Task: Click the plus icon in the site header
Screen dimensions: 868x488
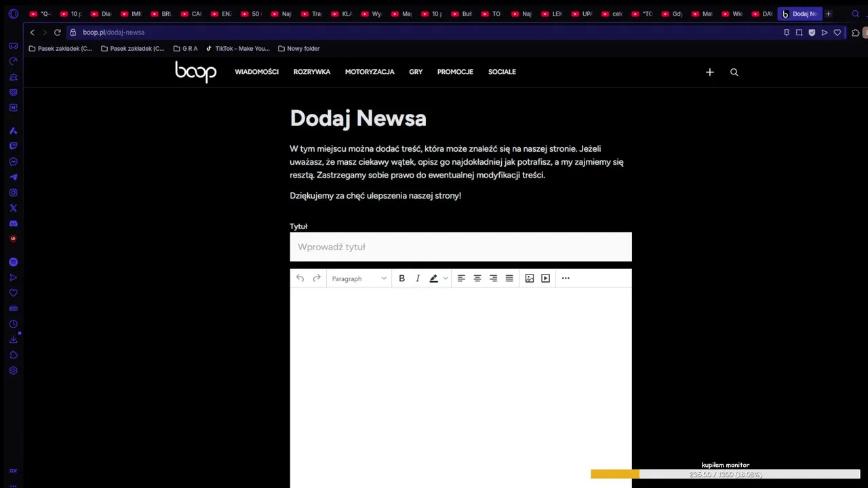Action: point(710,72)
